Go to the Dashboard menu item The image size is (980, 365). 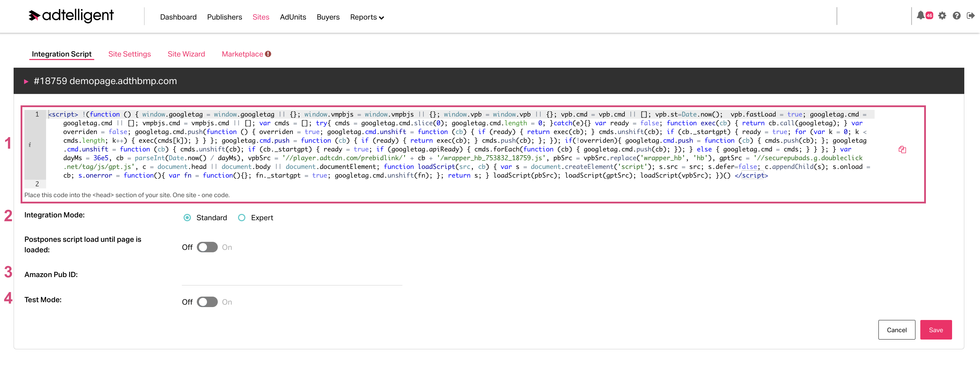(178, 17)
